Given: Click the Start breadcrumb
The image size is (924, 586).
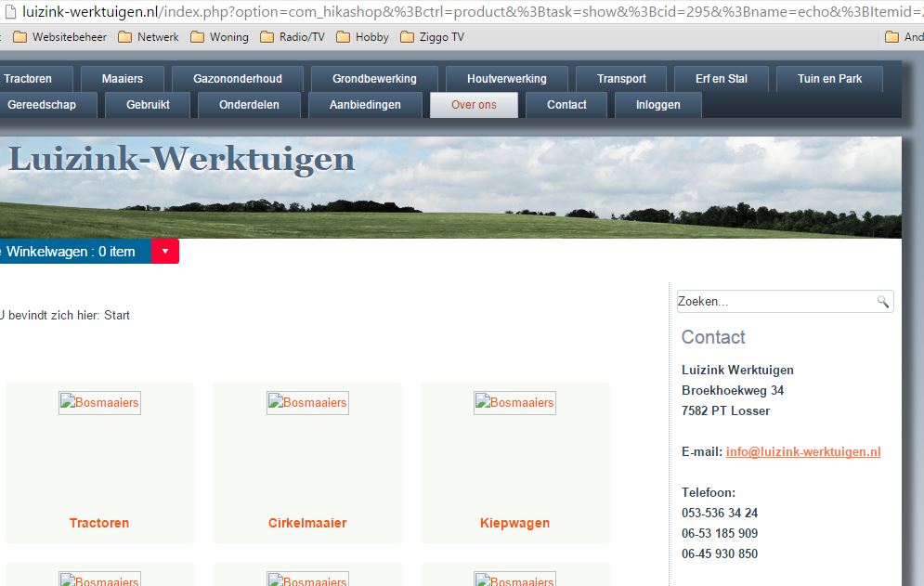Looking at the screenshot, I should [x=117, y=316].
